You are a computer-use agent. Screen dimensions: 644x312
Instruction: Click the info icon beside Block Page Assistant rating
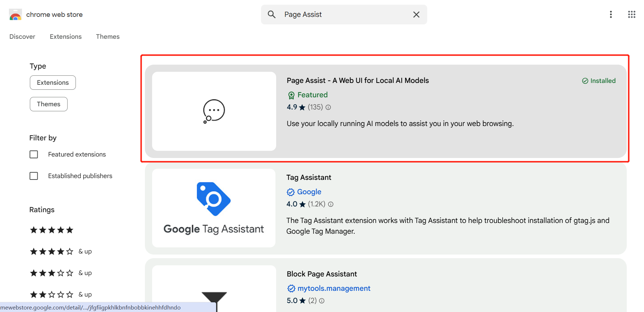coord(322,301)
